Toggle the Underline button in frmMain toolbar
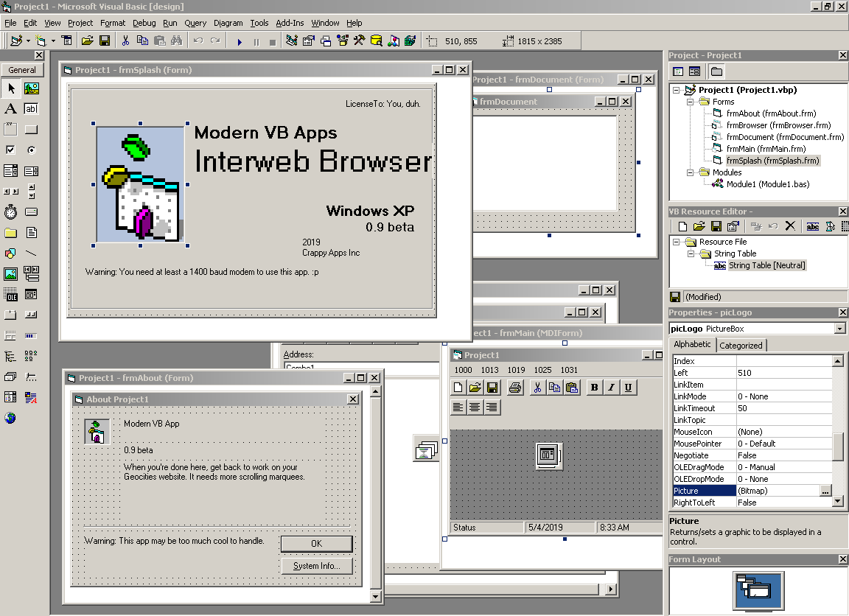The image size is (849, 616). coord(628,388)
